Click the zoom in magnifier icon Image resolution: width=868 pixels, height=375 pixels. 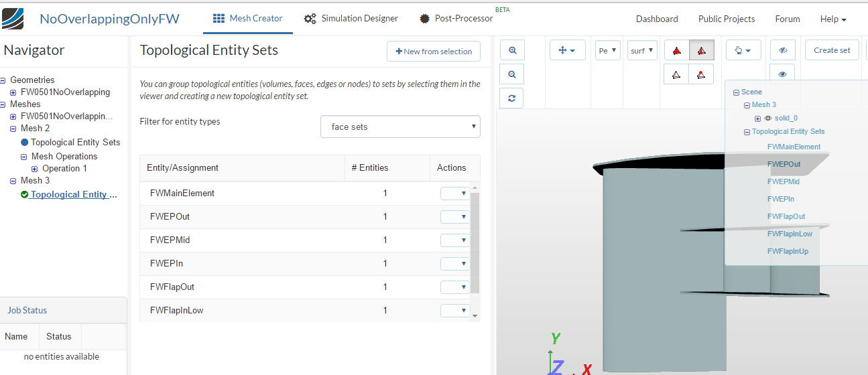tap(512, 50)
